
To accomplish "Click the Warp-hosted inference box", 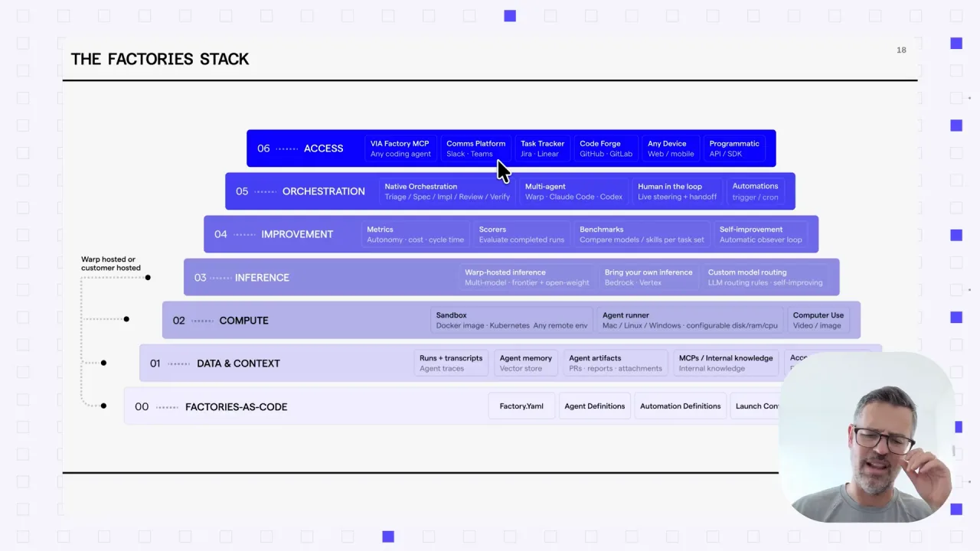I will (527, 277).
